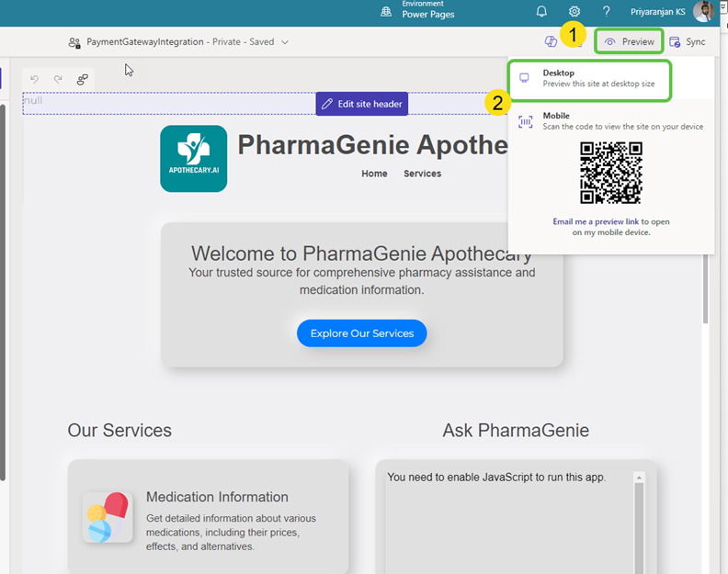Expand the PaymentGatewayIntegration site dropdown
This screenshot has height=574, width=728.
[x=285, y=42]
